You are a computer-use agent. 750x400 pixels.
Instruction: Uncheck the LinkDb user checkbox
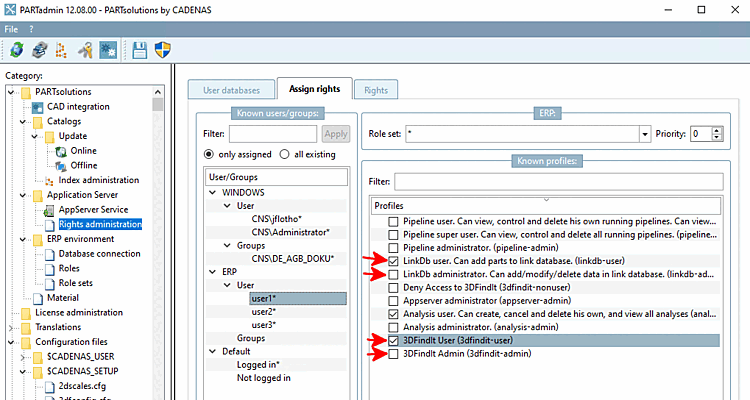393,261
